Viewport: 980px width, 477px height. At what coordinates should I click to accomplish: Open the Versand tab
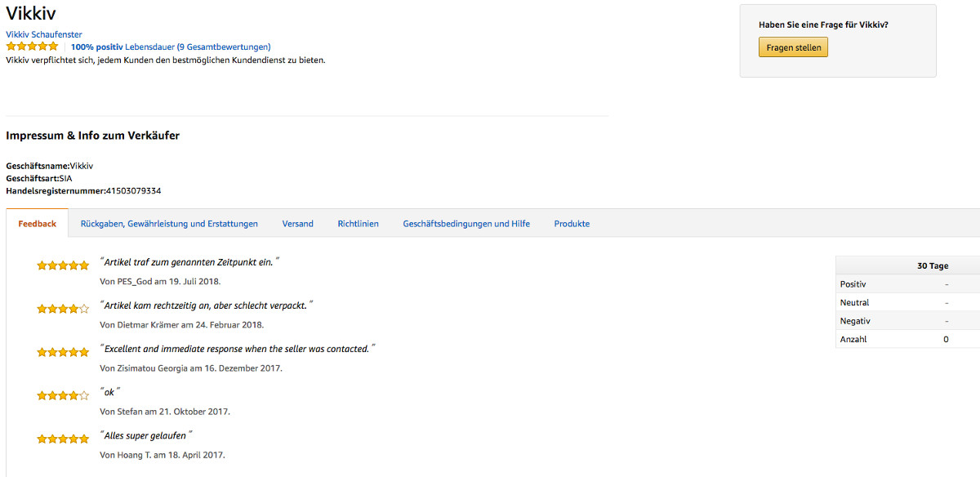tap(298, 224)
